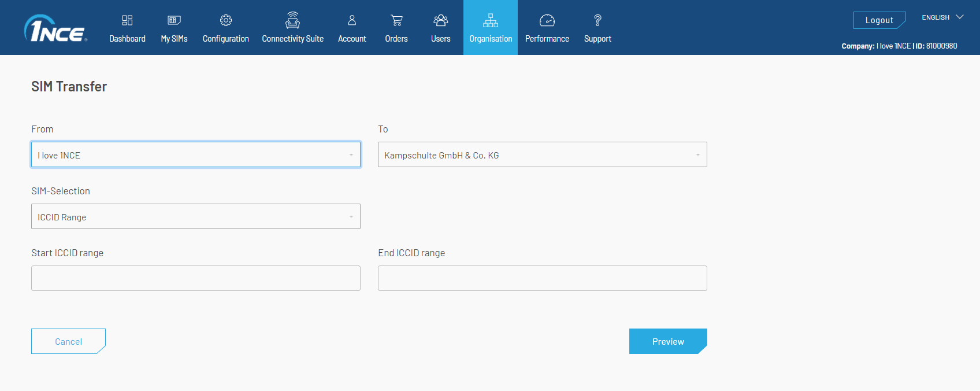Click the 1NCE logo
Image resolution: width=980 pixels, height=391 pixels.
[x=56, y=28]
